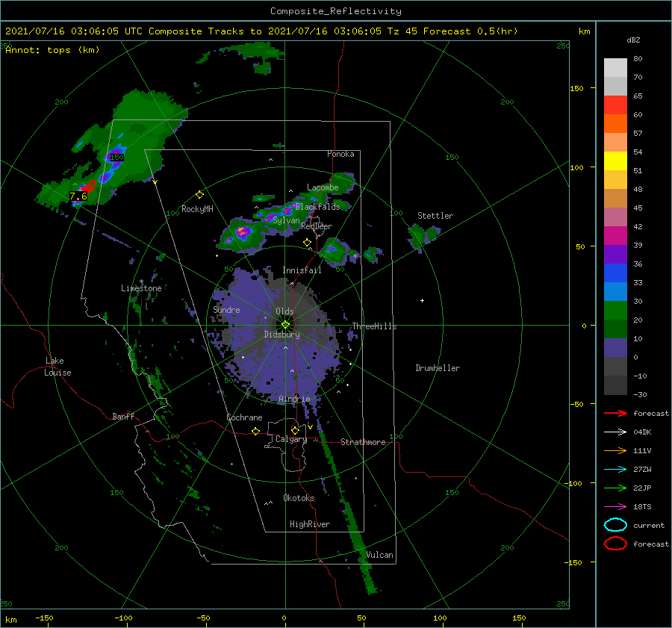Click the white 04DK arrow in legend
This screenshot has width=672, height=628.
click(615, 432)
